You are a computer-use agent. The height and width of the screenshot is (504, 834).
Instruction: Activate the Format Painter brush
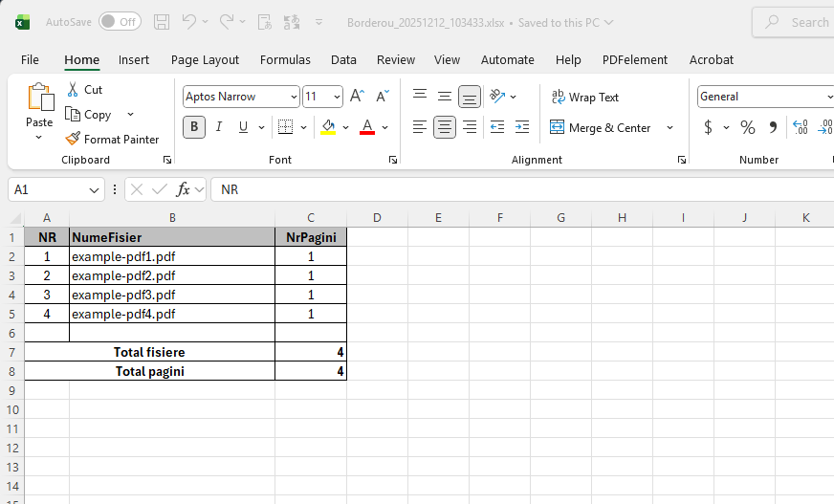73,139
